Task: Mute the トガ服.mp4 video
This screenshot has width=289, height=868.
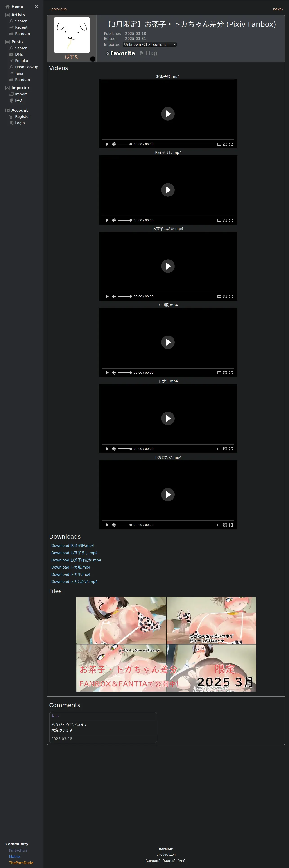Action: pos(114,373)
